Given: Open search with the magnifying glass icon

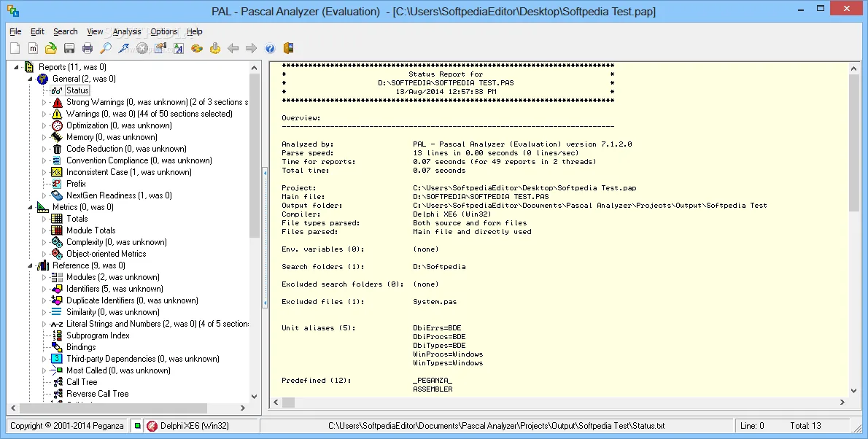Looking at the screenshot, I should 105,49.
